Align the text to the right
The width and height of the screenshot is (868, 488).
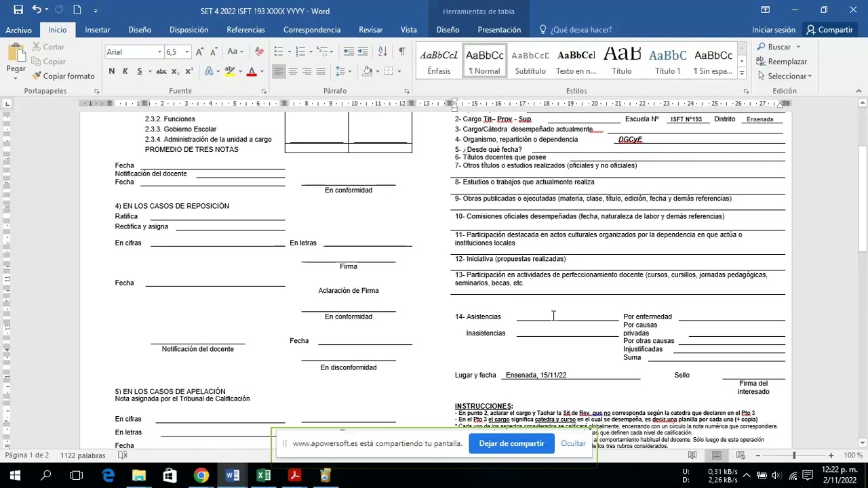307,71
